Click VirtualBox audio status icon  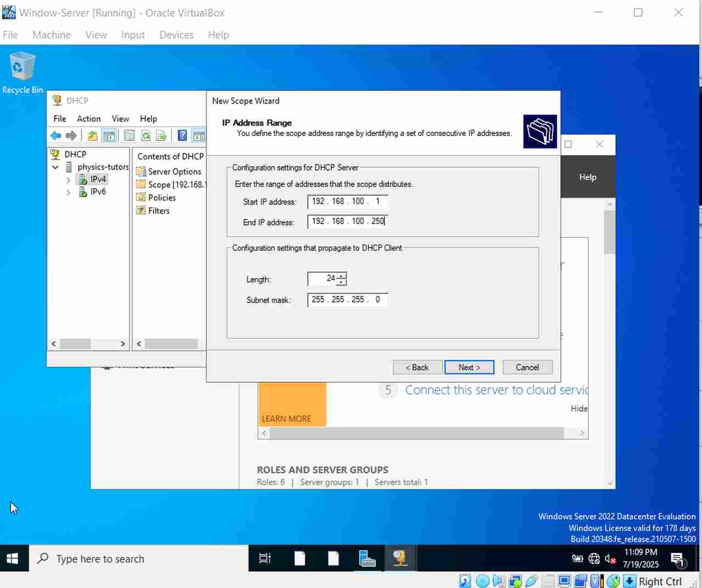tap(499, 581)
